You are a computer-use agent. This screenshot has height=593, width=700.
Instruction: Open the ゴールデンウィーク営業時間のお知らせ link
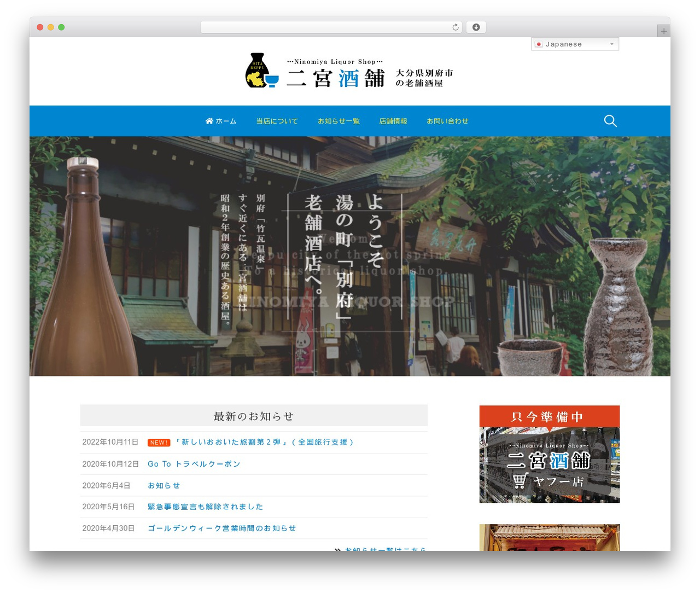pyautogui.click(x=222, y=528)
